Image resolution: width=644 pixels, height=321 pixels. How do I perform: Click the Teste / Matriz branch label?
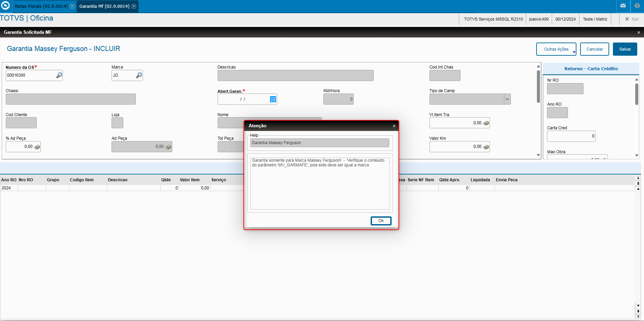[x=595, y=19]
